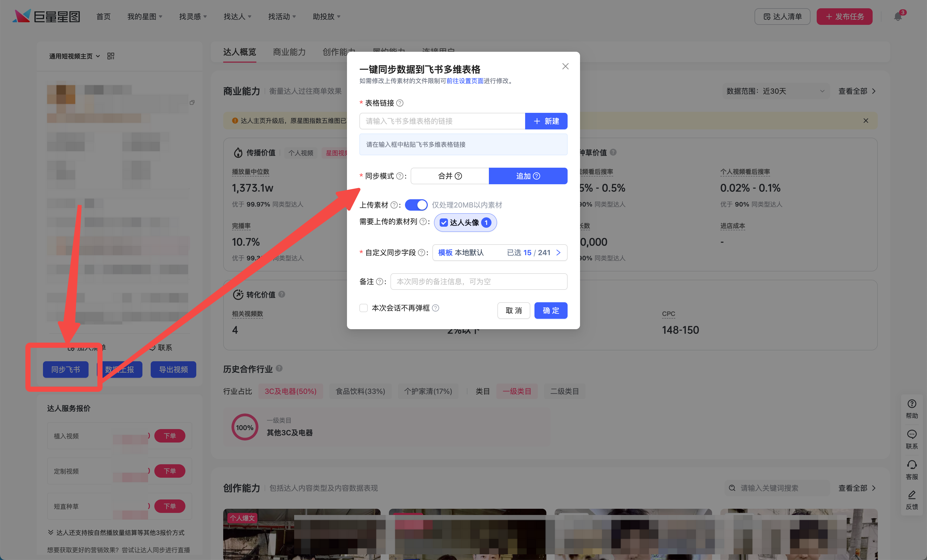Click help icon next to 备注
Viewport: 927px width, 560px height.
(380, 282)
